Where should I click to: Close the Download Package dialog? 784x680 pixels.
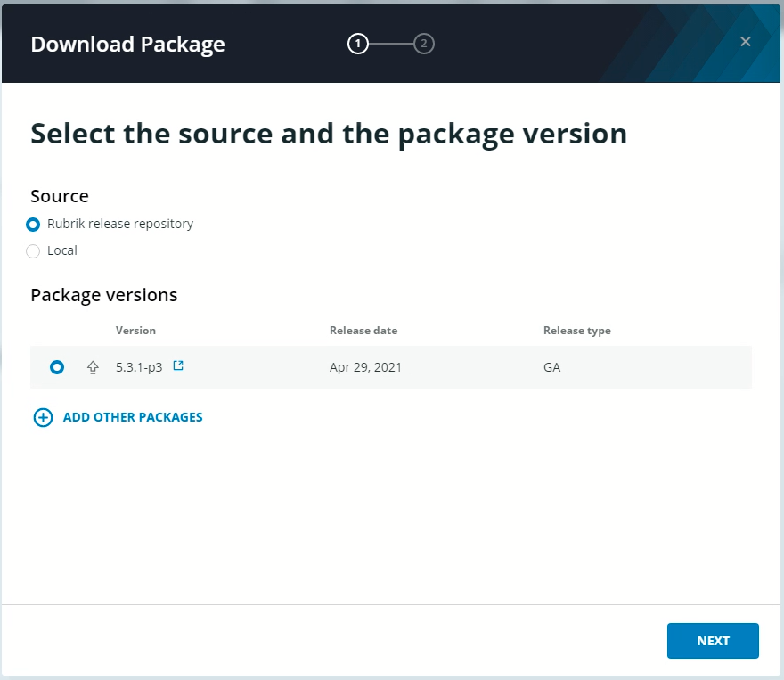click(745, 42)
